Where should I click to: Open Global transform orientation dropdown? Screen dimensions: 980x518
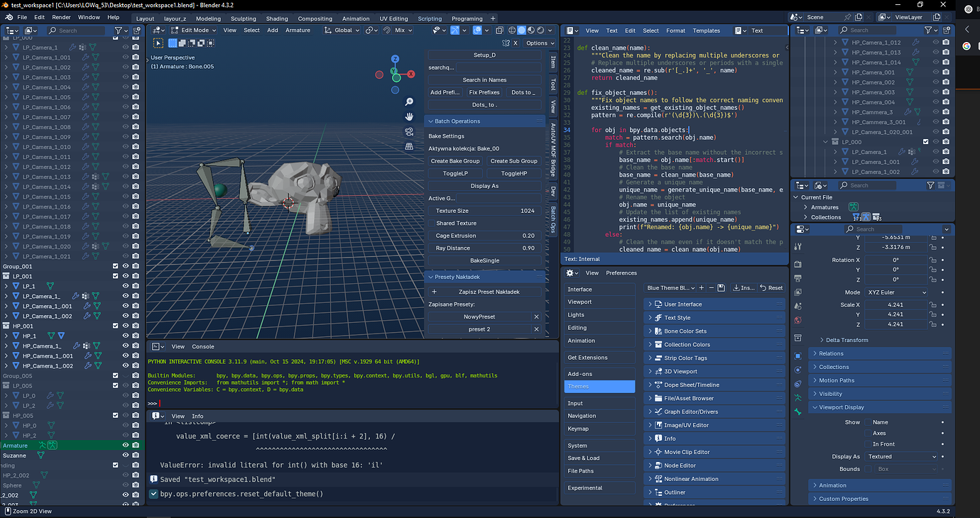[x=342, y=31]
